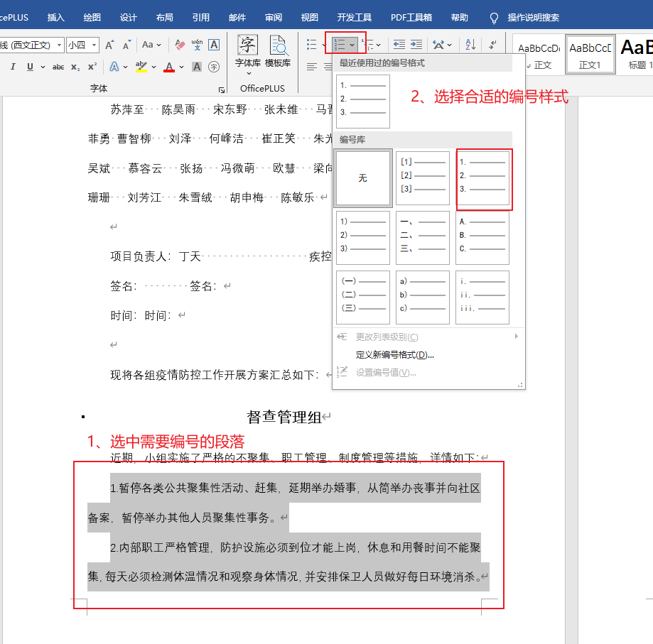Screen dimensions: 653x644
Task: Toggle underline formatting
Action: point(30,67)
